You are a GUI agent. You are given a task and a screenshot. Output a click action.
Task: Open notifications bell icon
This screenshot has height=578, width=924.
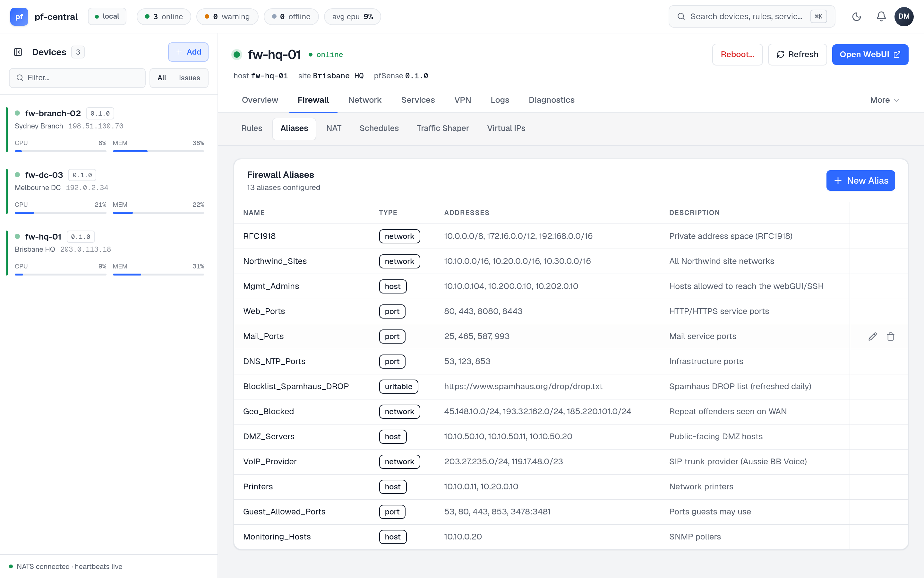[x=881, y=16]
